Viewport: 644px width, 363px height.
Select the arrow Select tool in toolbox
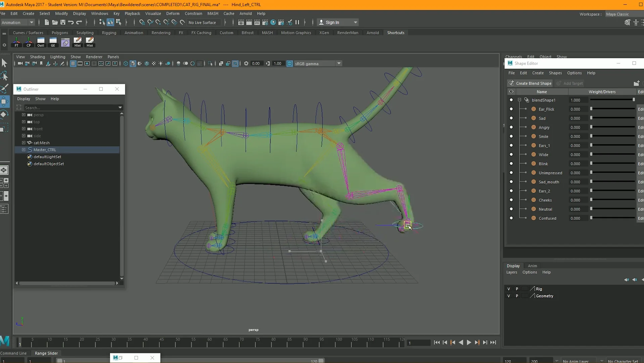click(x=4, y=63)
